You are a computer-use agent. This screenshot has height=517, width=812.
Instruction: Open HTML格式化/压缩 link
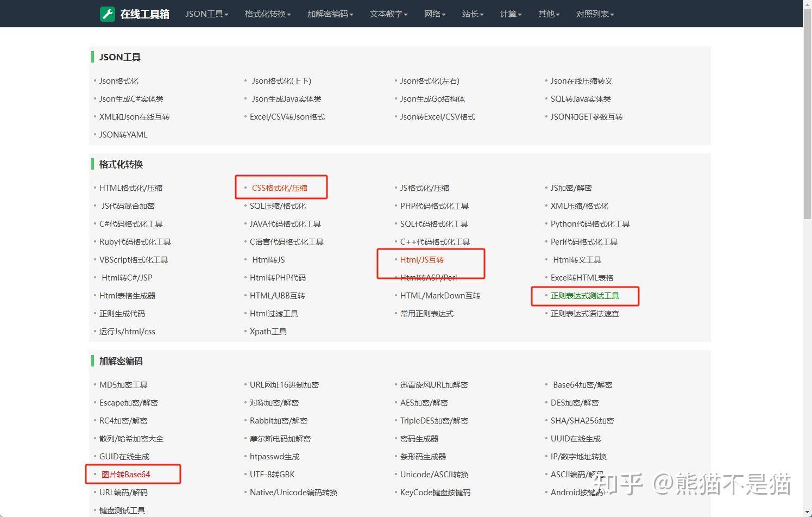pyautogui.click(x=131, y=188)
